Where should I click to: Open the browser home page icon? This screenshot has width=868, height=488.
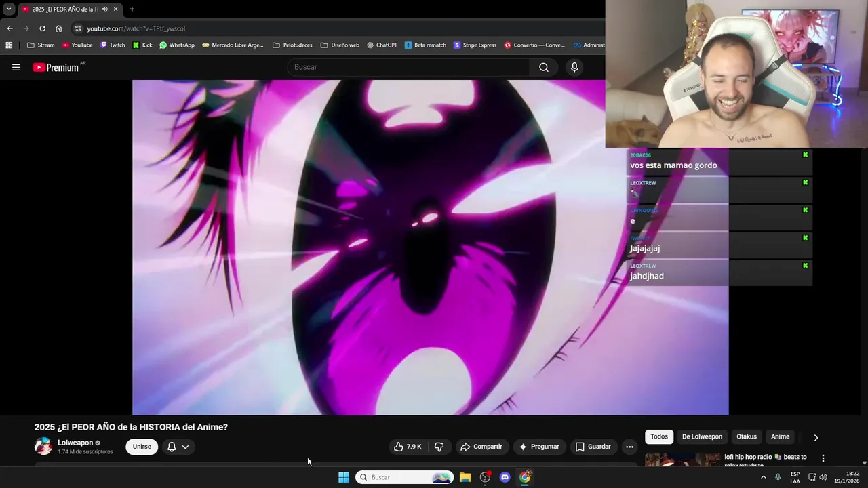tap(58, 28)
